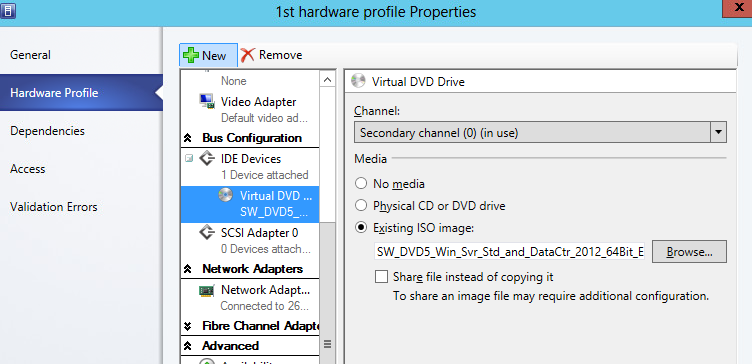The height and width of the screenshot is (364, 752).
Task: Click the '0 Devices attach...' text
Action: coord(265,249)
